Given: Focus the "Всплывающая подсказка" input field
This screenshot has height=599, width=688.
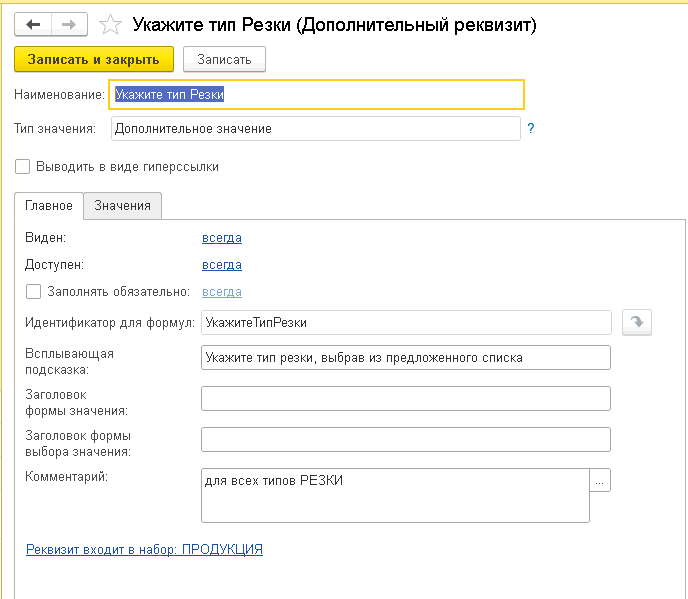Looking at the screenshot, I should coord(405,358).
